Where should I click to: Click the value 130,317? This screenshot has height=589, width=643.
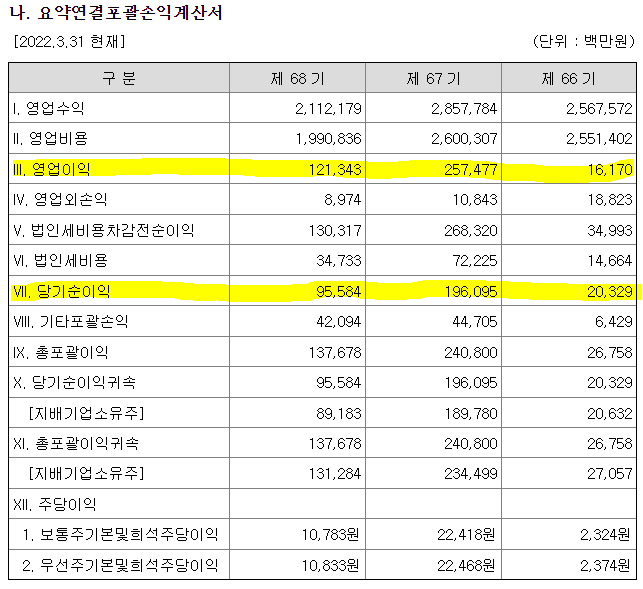[x=335, y=231]
